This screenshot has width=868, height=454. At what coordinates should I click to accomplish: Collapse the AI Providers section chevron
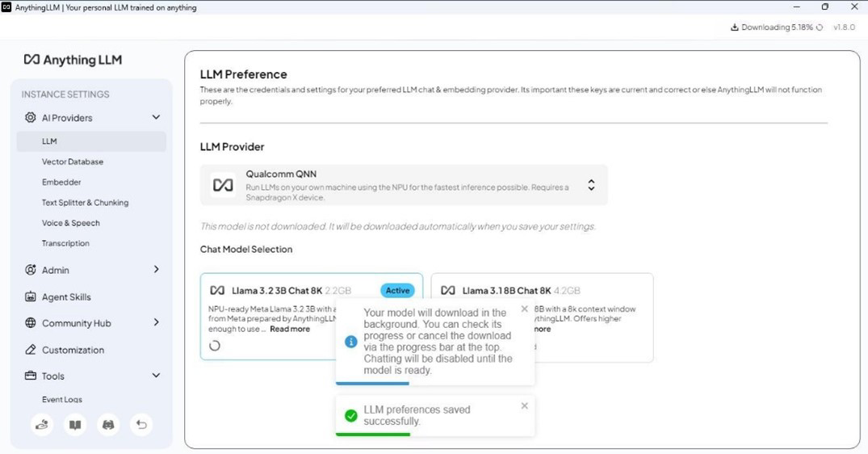pyautogui.click(x=156, y=117)
